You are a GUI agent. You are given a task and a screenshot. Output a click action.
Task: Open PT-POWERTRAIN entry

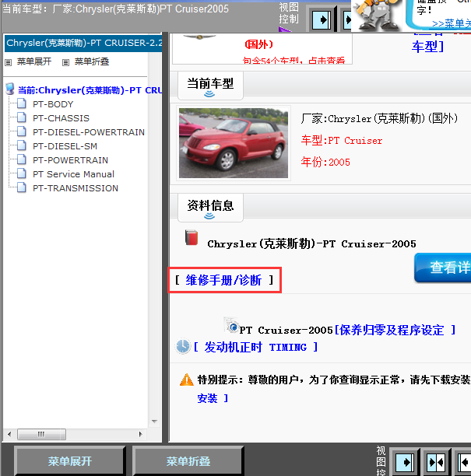coord(71,160)
